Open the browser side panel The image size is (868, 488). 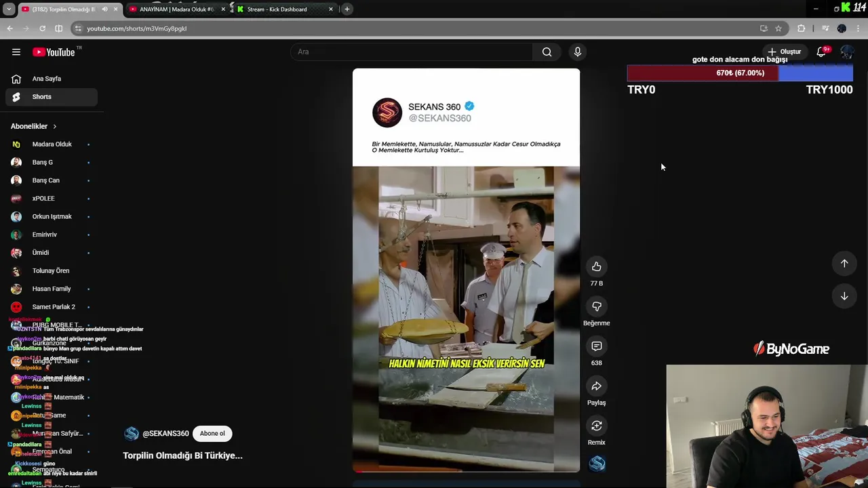point(58,28)
